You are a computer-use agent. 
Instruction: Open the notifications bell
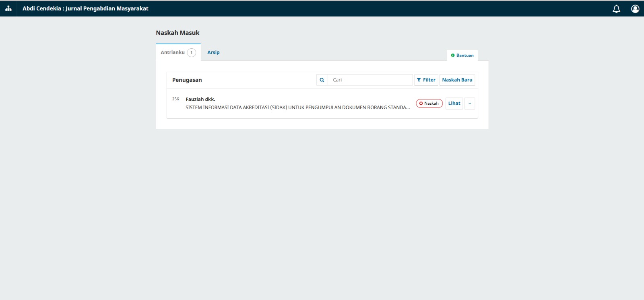tap(616, 9)
